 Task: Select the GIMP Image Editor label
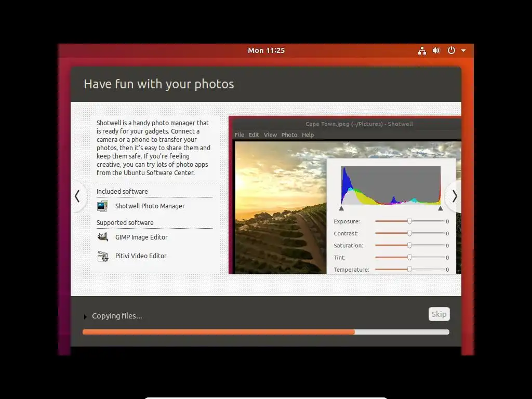click(x=141, y=237)
